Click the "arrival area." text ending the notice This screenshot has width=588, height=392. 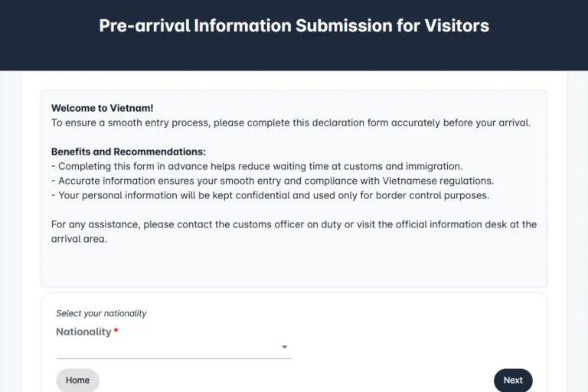(x=79, y=239)
